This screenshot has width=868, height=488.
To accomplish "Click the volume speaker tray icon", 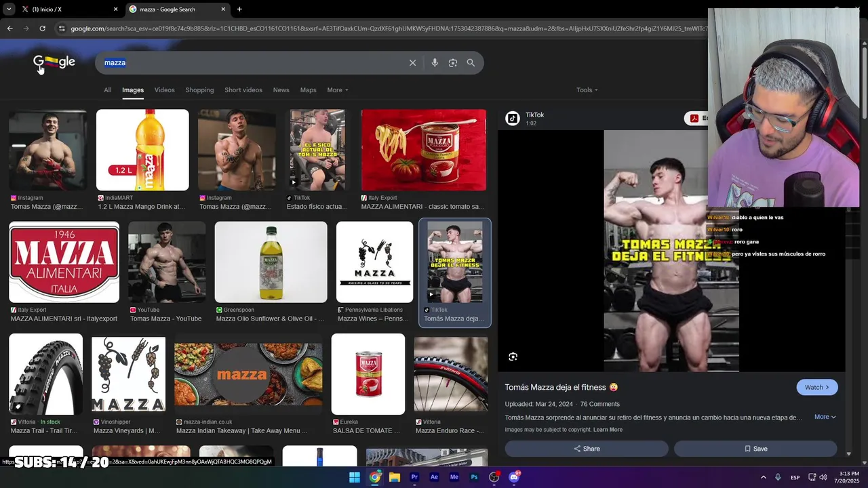I will (823, 477).
